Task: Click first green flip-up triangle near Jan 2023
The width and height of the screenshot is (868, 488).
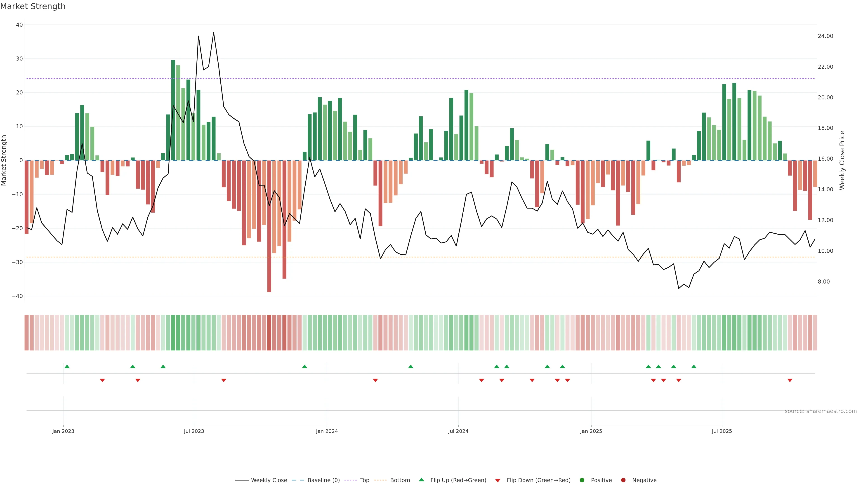Action: pos(67,366)
